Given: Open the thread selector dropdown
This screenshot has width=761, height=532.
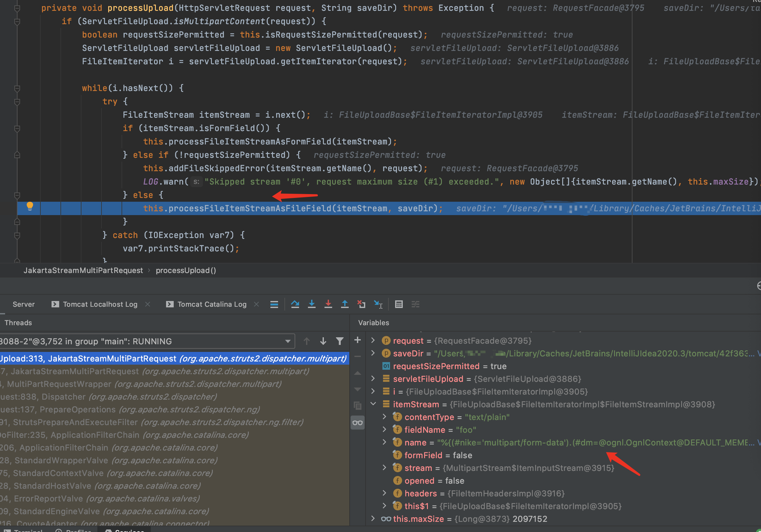Looking at the screenshot, I should pyautogui.click(x=288, y=341).
